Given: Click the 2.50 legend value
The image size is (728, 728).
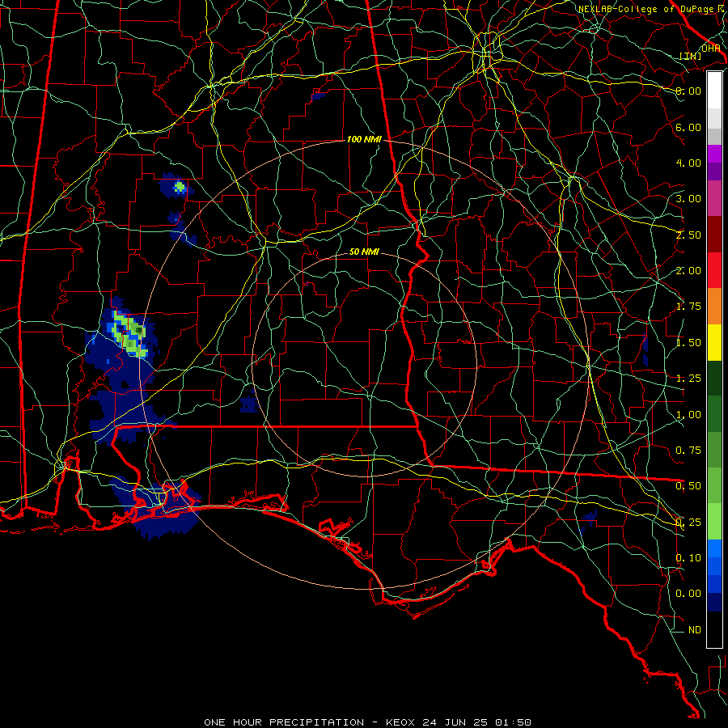Looking at the screenshot, I should 688,235.
